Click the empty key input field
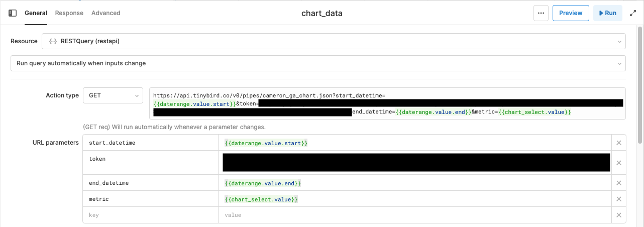 tap(150, 215)
